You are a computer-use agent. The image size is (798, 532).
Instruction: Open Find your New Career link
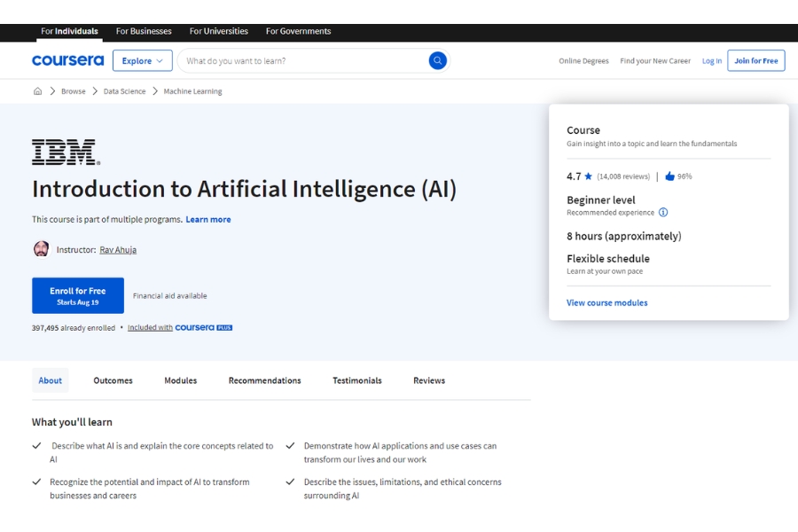click(x=655, y=60)
